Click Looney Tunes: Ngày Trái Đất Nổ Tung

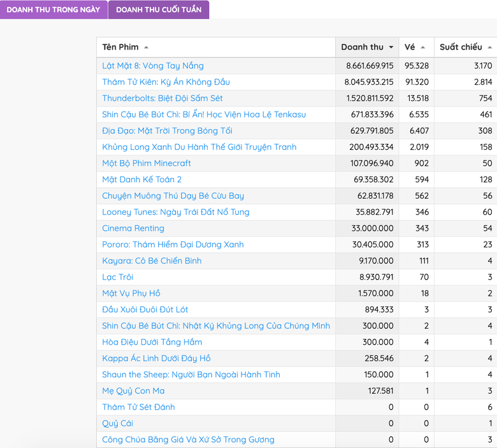tap(176, 212)
